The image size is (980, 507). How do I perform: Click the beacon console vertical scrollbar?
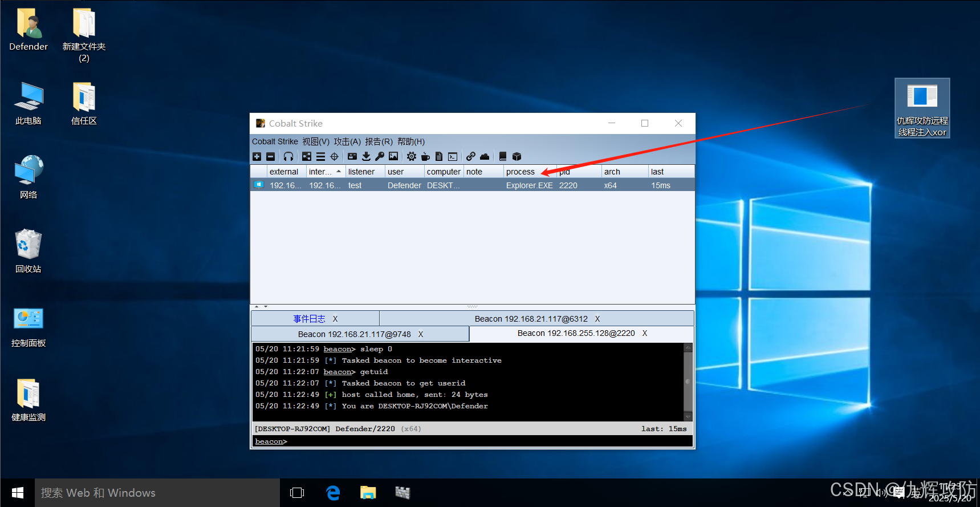[688, 382]
